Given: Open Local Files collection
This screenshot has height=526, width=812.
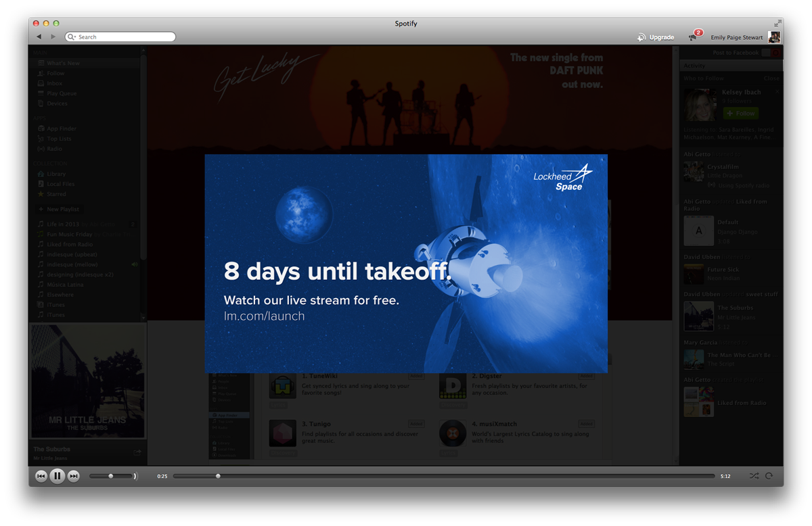Looking at the screenshot, I should click(x=60, y=184).
